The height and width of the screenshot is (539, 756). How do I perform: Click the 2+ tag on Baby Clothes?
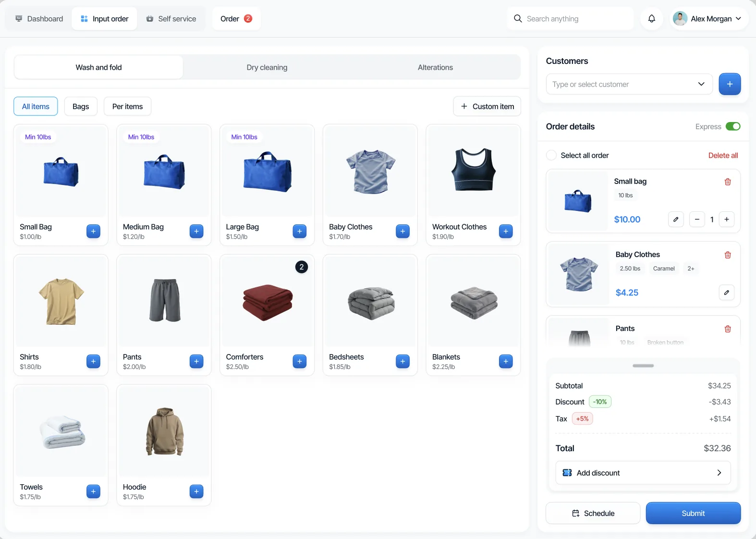tap(691, 269)
